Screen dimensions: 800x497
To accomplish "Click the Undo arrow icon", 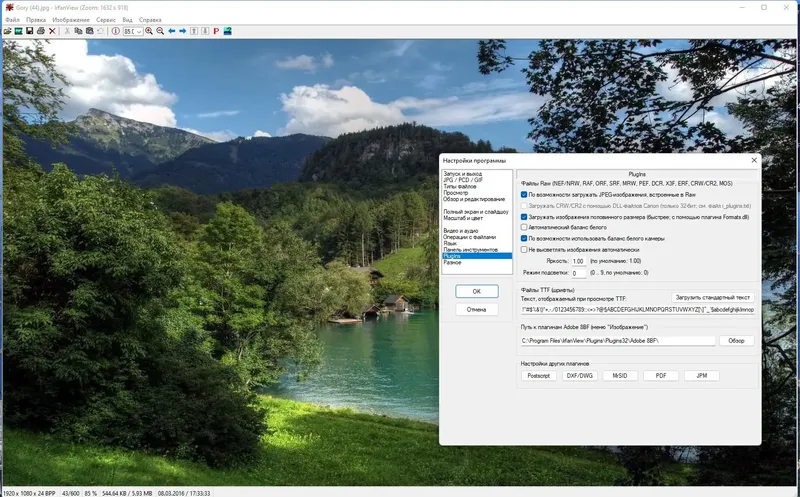I will point(101,31).
